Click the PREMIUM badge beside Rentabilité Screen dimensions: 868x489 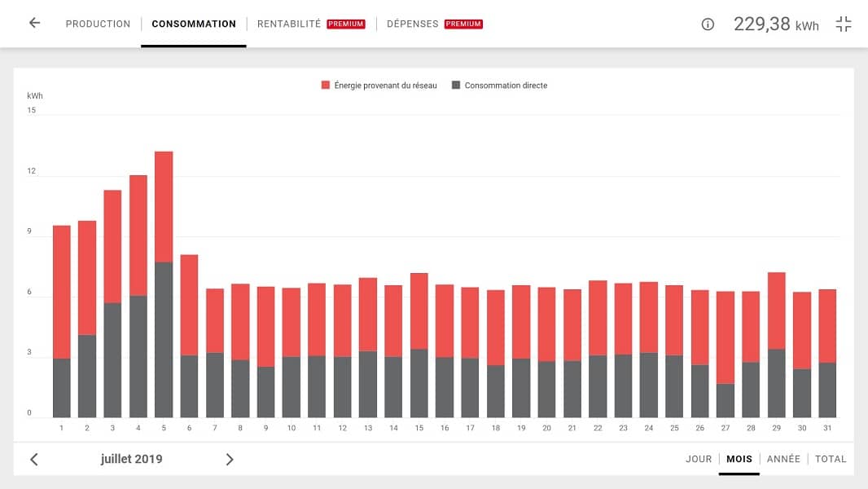click(346, 24)
